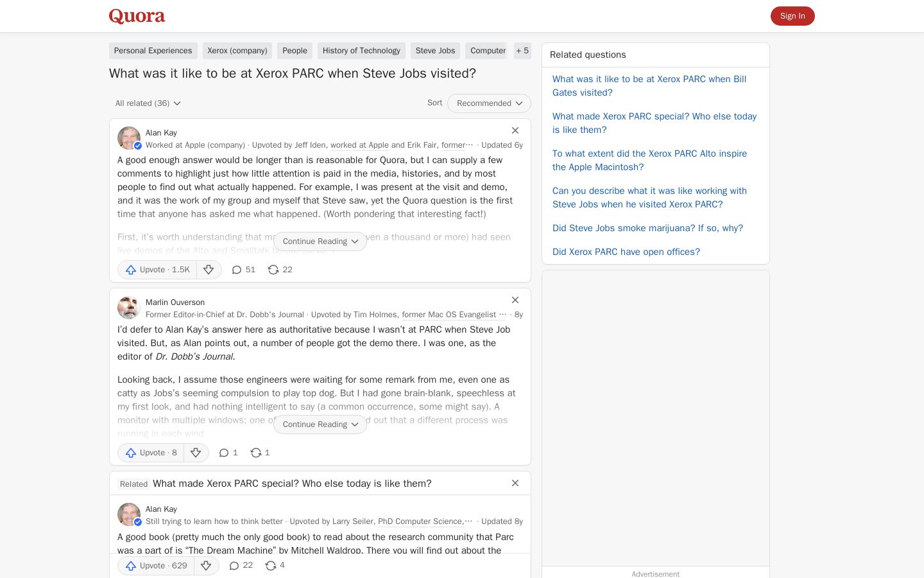Screen dimensions: 924x578
Task: Dismiss the Related question card
Action: click(x=515, y=483)
